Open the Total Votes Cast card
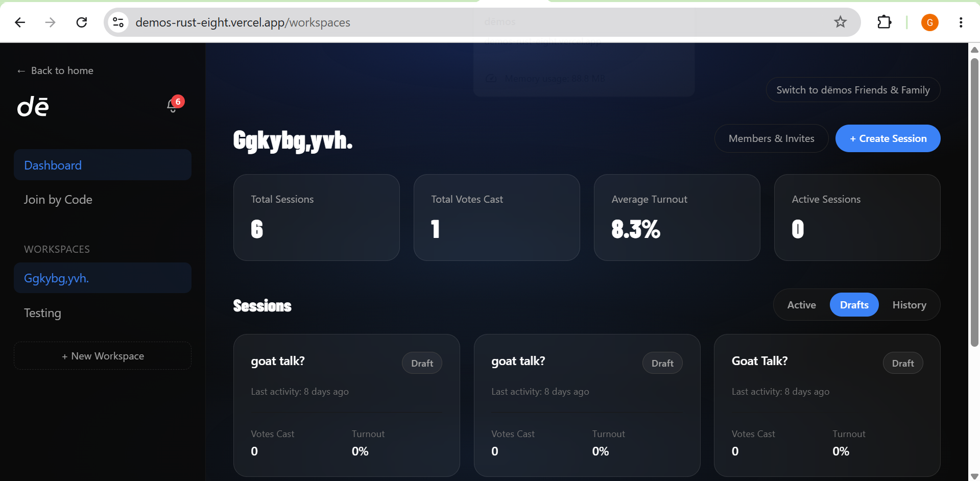 (497, 218)
